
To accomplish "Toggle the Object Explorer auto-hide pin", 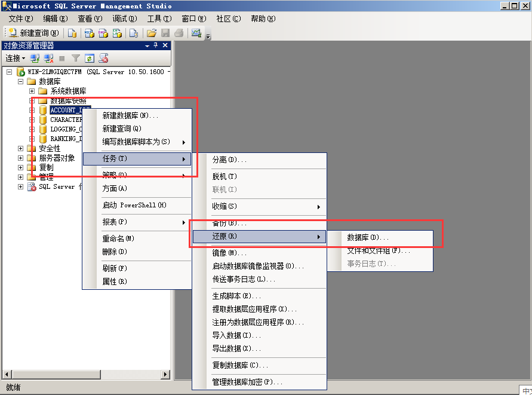I will (x=156, y=45).
